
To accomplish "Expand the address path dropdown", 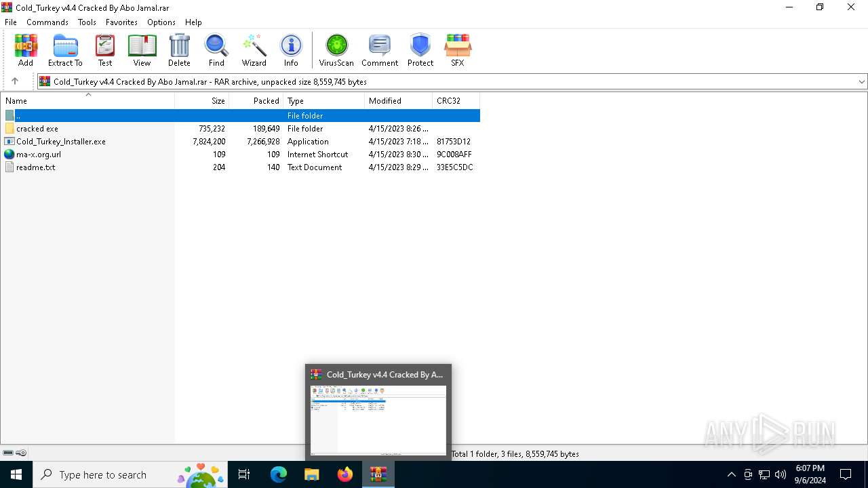I will click(861, 81).
